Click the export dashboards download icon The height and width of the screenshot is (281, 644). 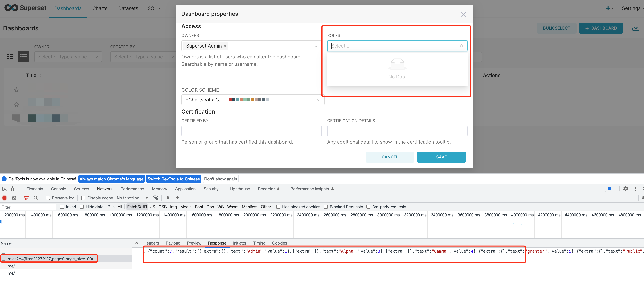point(636,28)
